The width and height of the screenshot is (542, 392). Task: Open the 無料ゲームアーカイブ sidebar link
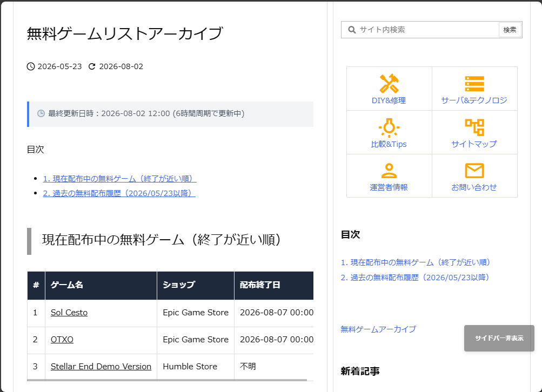[x=378, y=329]
